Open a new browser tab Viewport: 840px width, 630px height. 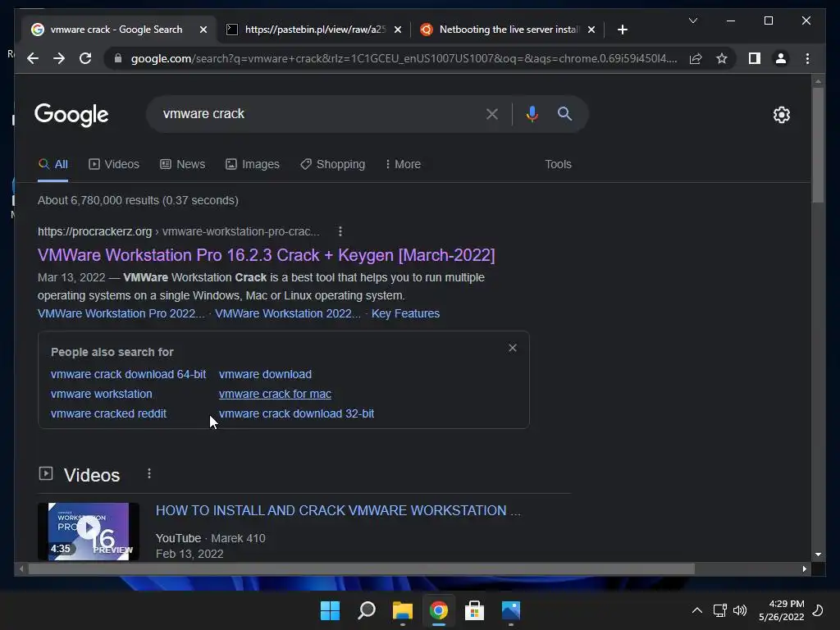click(622, 30)
